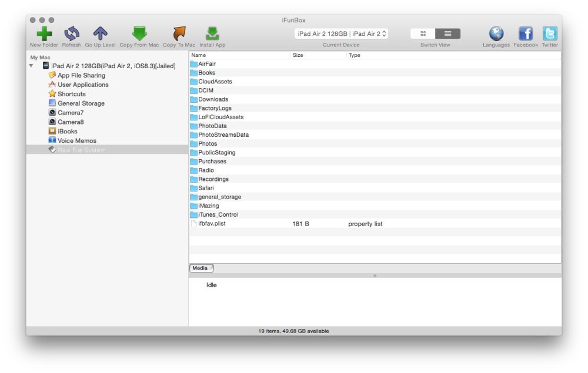Click the Copy From Mac icon
This screenshot has height=373, width=588.
tap(139, 33)
